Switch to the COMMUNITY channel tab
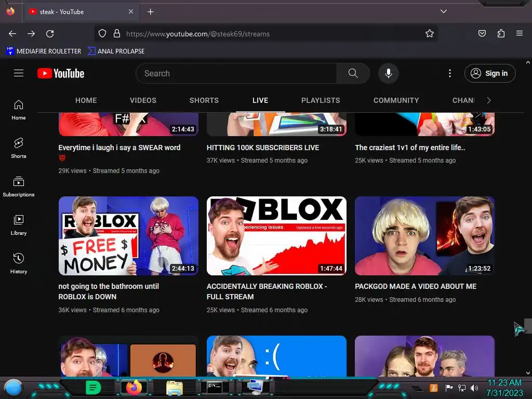The height and width of the screenshot is (399, 532). [396, 100]
